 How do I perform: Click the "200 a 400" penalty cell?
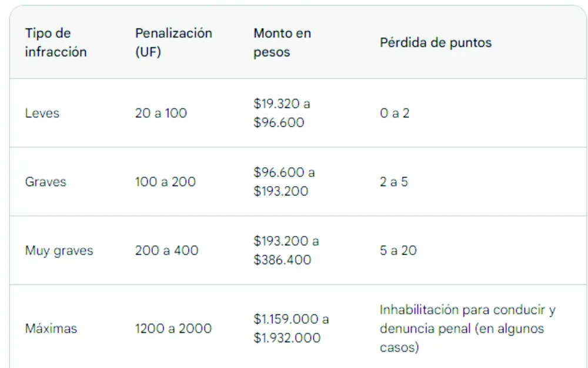pos(167,250)
